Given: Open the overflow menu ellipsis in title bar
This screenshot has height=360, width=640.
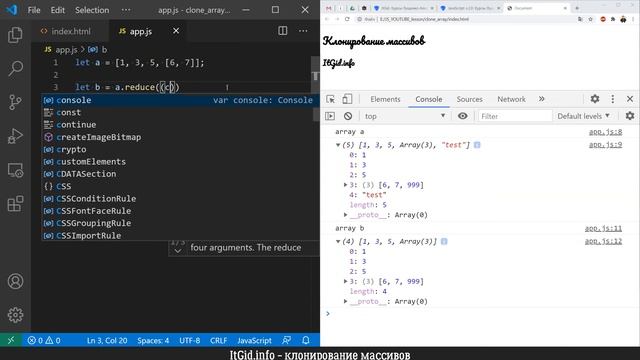Looking at the screenshot, I should (126, 10).
